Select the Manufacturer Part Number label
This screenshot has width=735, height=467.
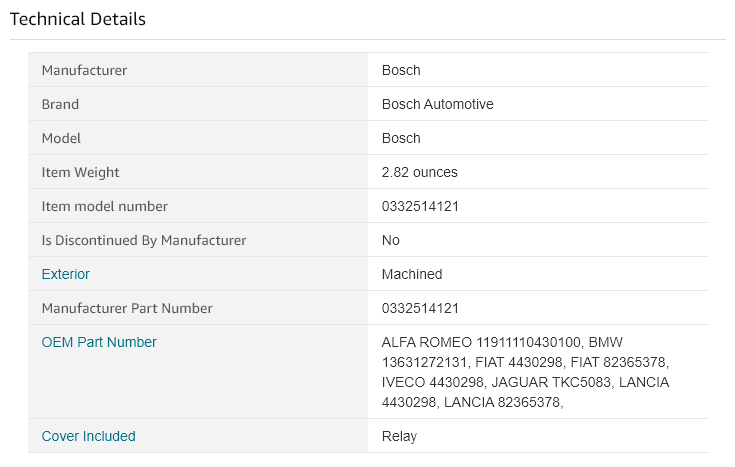pyautogui.click(x=127, y=308)
